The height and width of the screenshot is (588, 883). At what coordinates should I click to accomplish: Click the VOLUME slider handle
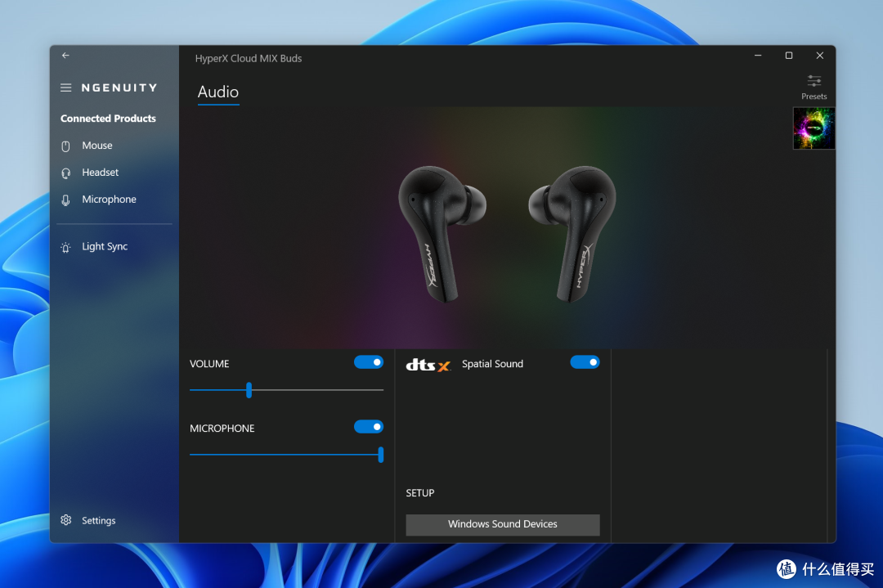[x=249, y=390]
